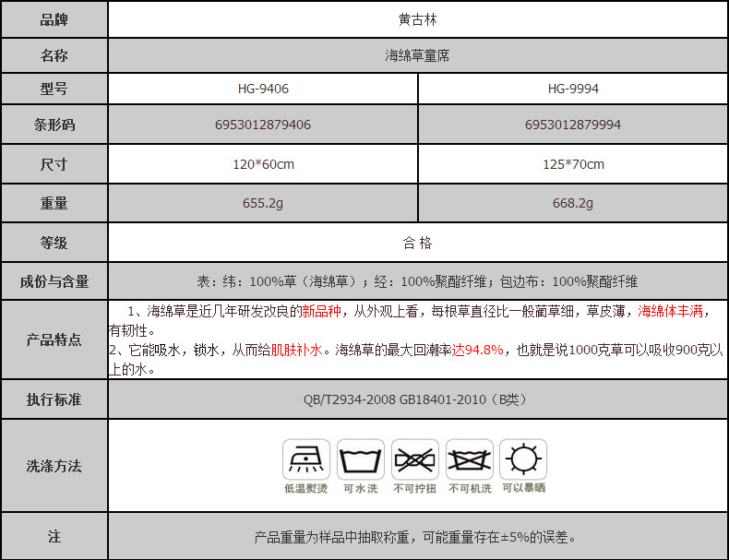Click the do-not-wring icon
The width and height of the screenshot is (729, 560).
pos(414,459)
